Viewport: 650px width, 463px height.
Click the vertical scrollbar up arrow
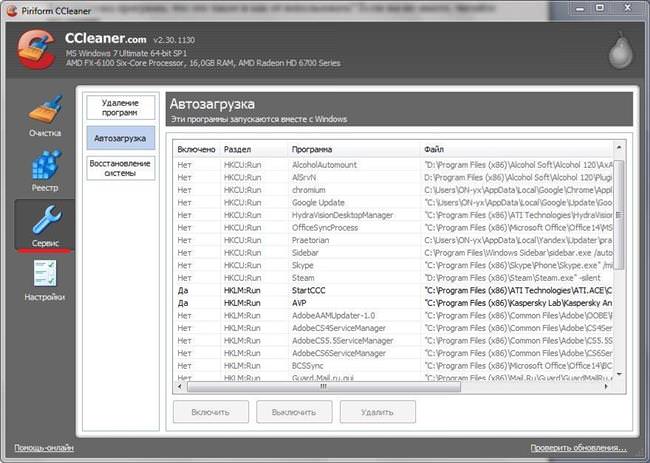619,148
